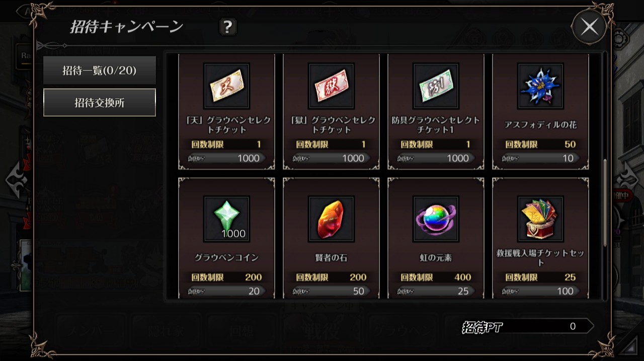This screenshot has height=361, width=644.
Task: Exchange 100 points for 救援戦入場チケットセット
Action: [x=540, y=291]
